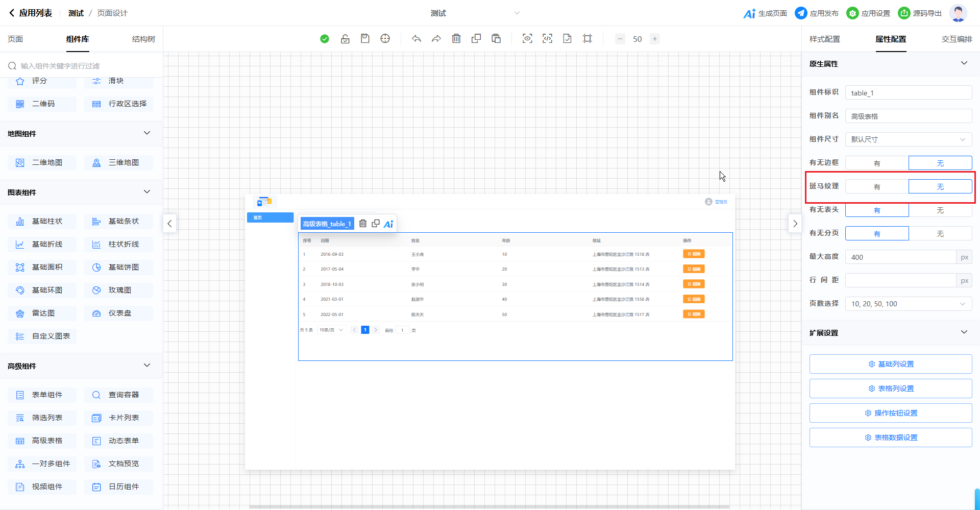Click the trash delete icon in the top toolbar
Viewport: 980px width, 510px height.
pyautogui.click(x=456, y=39)
